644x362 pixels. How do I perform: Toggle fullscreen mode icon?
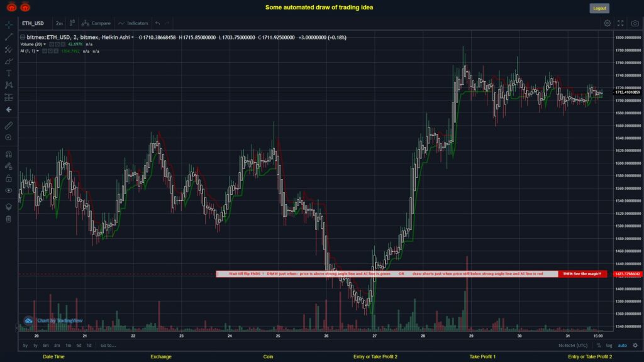(621, 23)
